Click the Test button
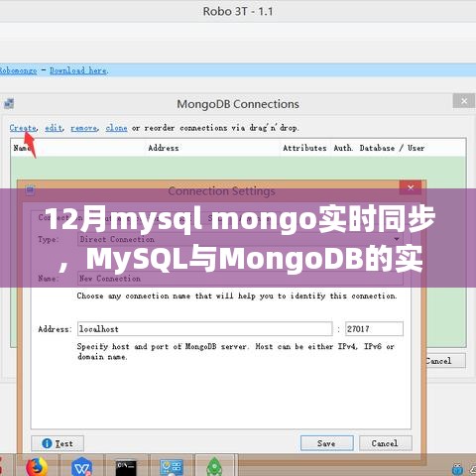476x476 pixels. point(58,443)
